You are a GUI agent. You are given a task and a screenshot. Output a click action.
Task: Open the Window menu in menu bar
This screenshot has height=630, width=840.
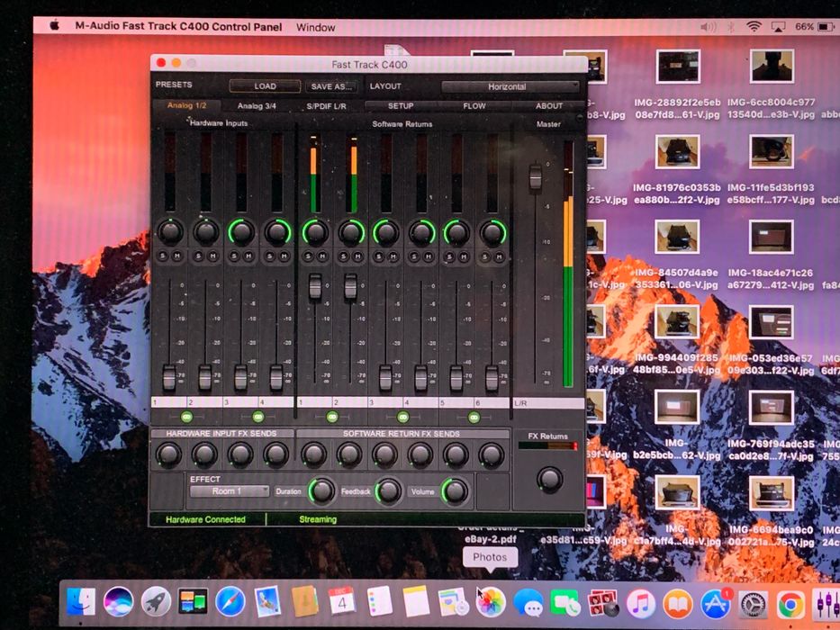click(315, 27)
